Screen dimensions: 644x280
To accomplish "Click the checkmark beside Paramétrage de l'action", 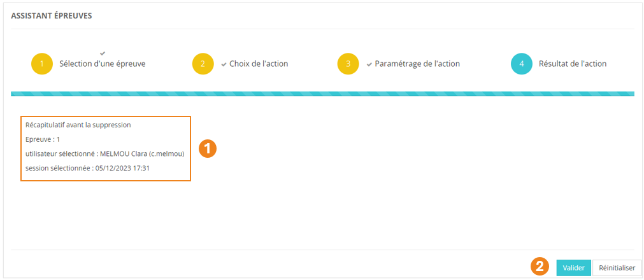I will (369, 64).
